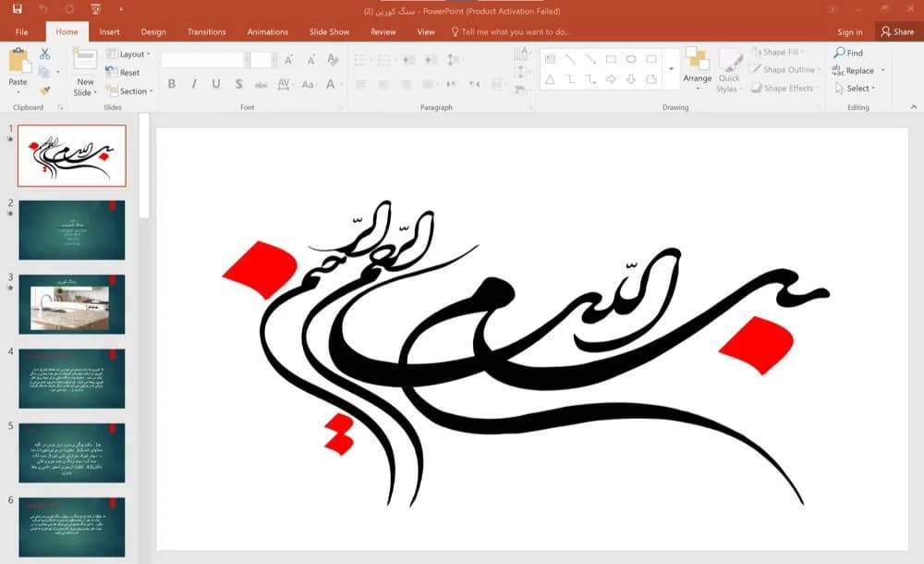
Task: Switch to the Review tab
Action: (383, 31)
